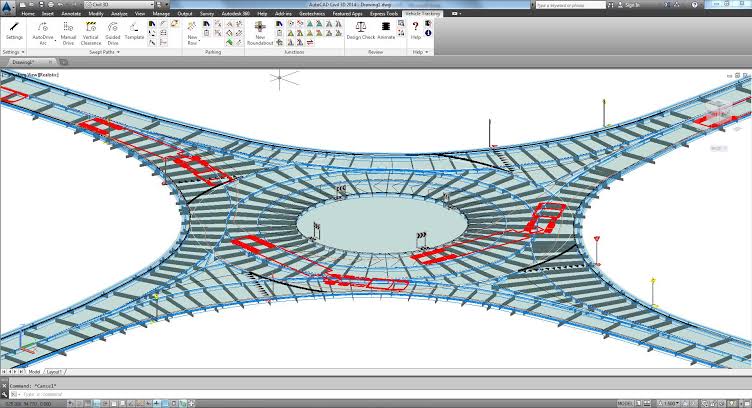The width and height of the screenshot is (752, 408).
Task: Choose the Manual Drive tool
Action: [68, 33]
